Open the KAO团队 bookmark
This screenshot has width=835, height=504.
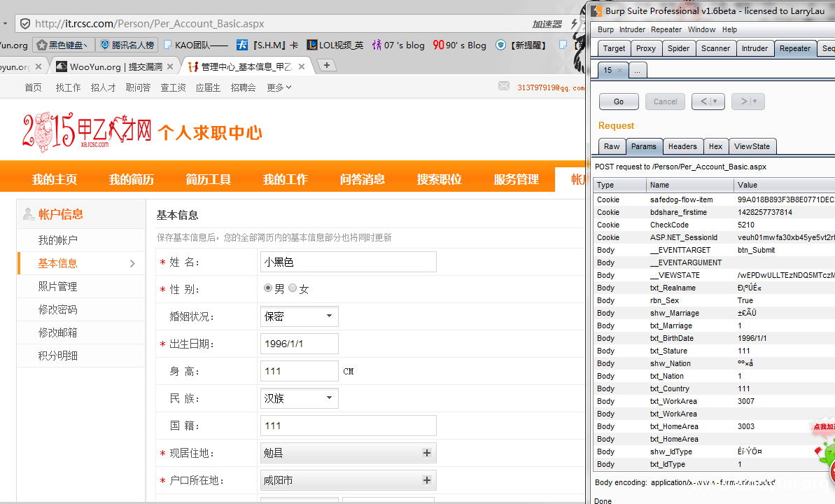pyautogui.click(x=195, y=45)
